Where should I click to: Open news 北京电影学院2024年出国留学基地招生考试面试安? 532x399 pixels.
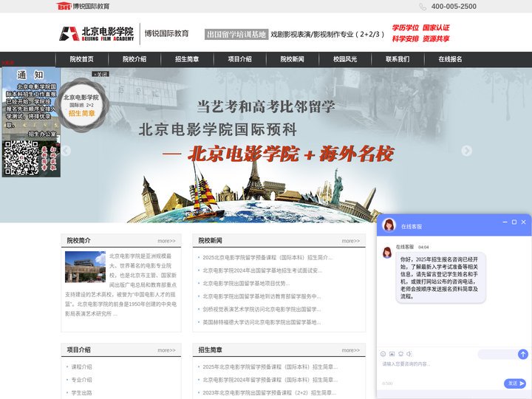(262, 270)
